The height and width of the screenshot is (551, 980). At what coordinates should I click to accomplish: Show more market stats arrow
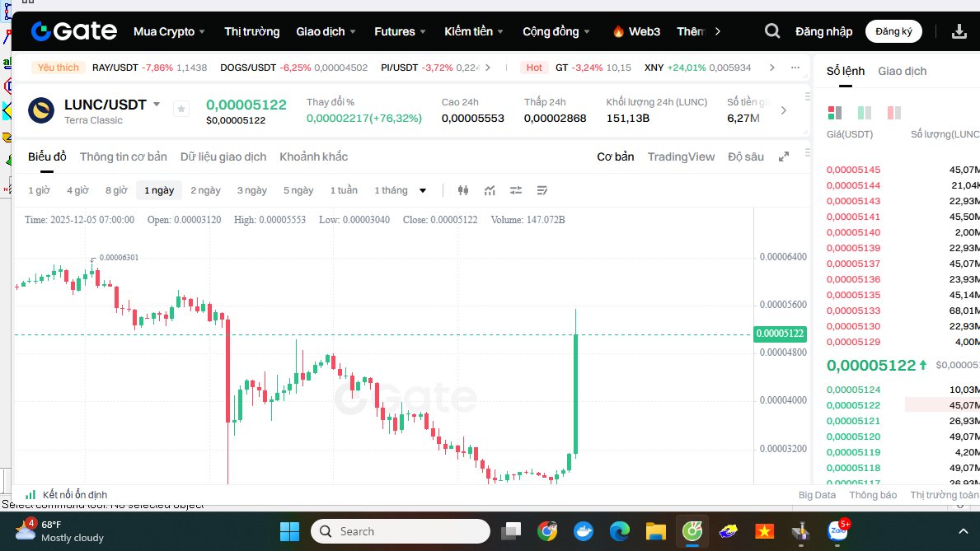coord(784,110)
